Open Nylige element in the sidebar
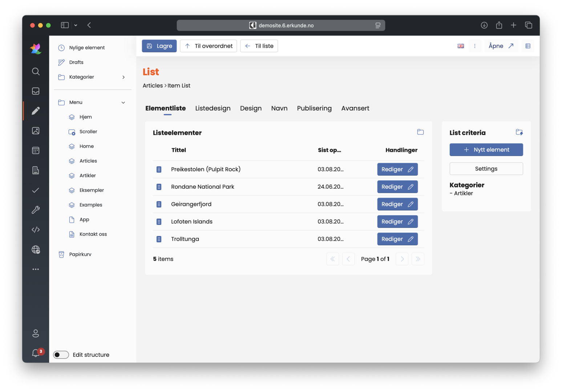 click(x=87, y=48)
